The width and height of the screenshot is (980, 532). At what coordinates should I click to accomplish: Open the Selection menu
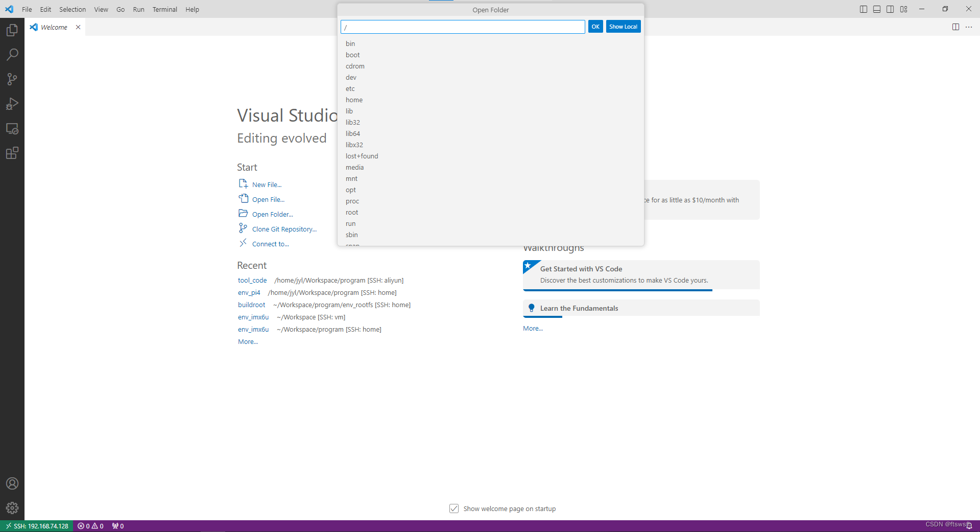click(x=73, y=9)
